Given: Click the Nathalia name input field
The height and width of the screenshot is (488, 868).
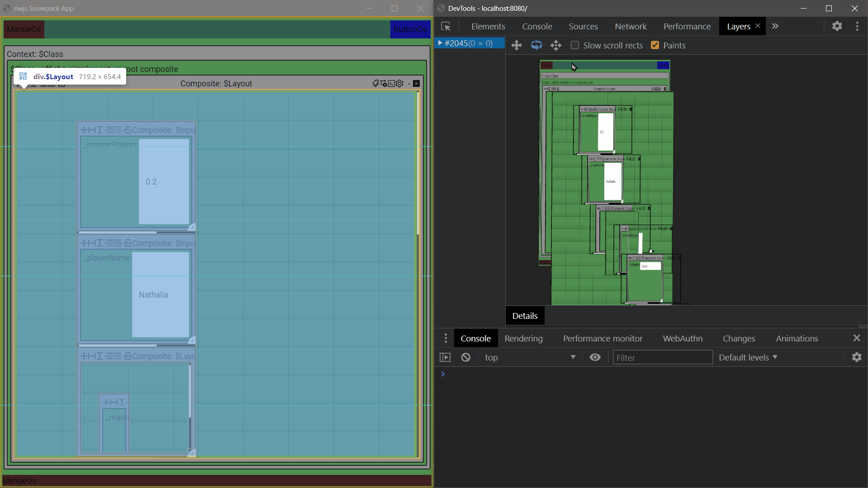Looking at the screenshot, I should click(161, 294).
